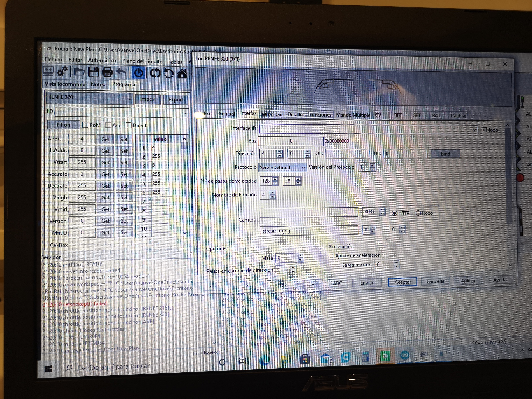Open Arduino IDE taskbar icon

point(405,355)
